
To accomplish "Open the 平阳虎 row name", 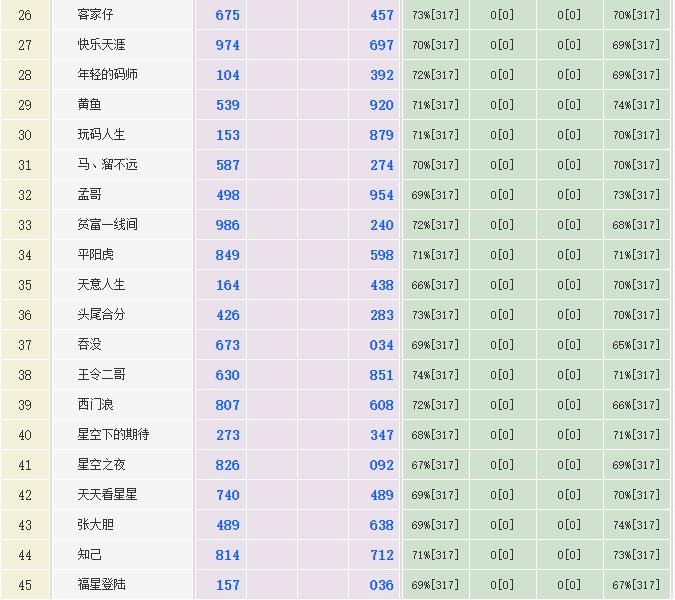I will [95, 255].
